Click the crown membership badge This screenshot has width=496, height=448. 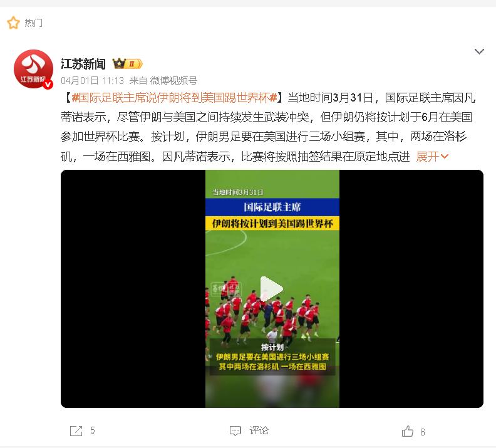(x=128, y=64)
